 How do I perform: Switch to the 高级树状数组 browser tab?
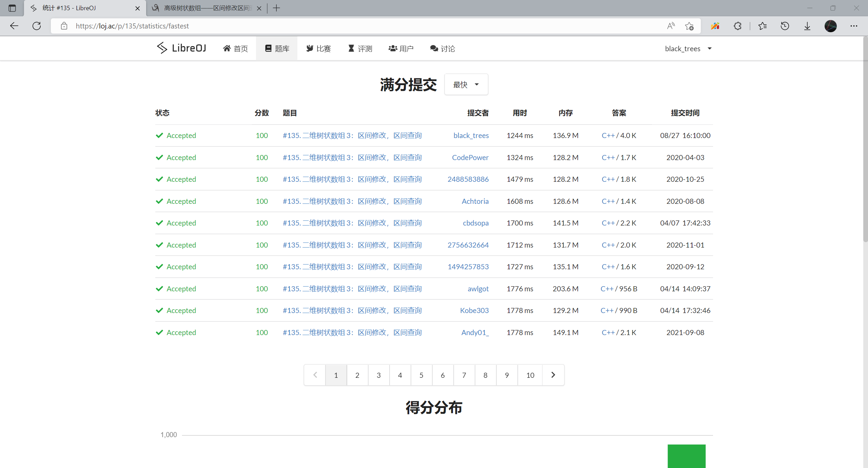[207, 8]
